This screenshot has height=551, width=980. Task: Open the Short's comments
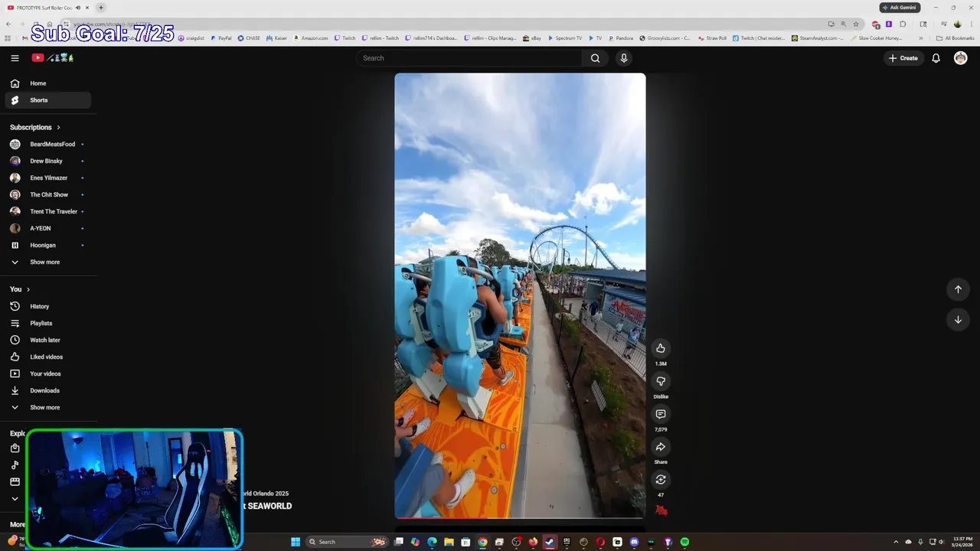coord(661,414)
